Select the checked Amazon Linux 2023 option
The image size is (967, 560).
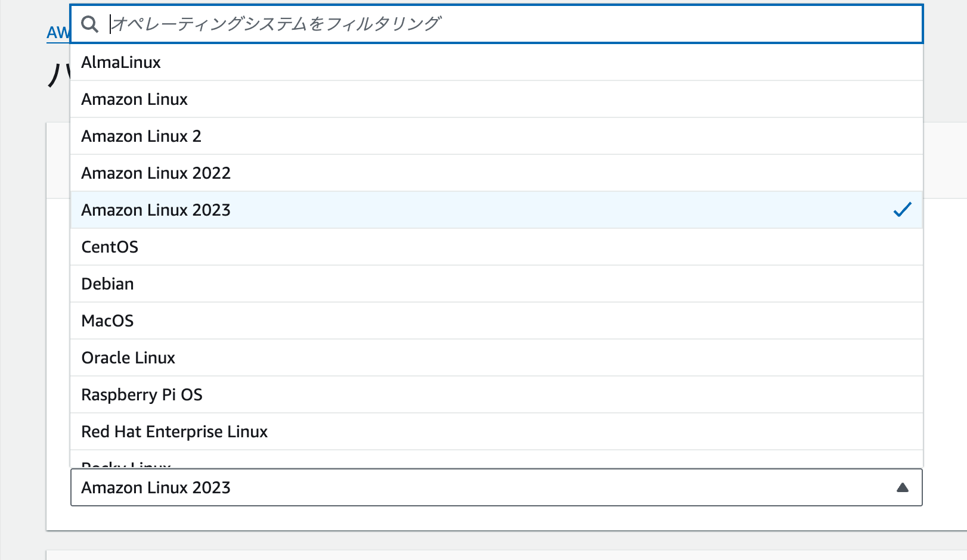click(156, 210)
